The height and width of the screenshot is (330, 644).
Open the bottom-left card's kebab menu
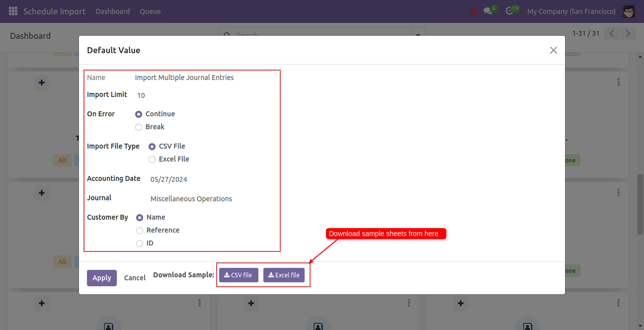(200, 303)
